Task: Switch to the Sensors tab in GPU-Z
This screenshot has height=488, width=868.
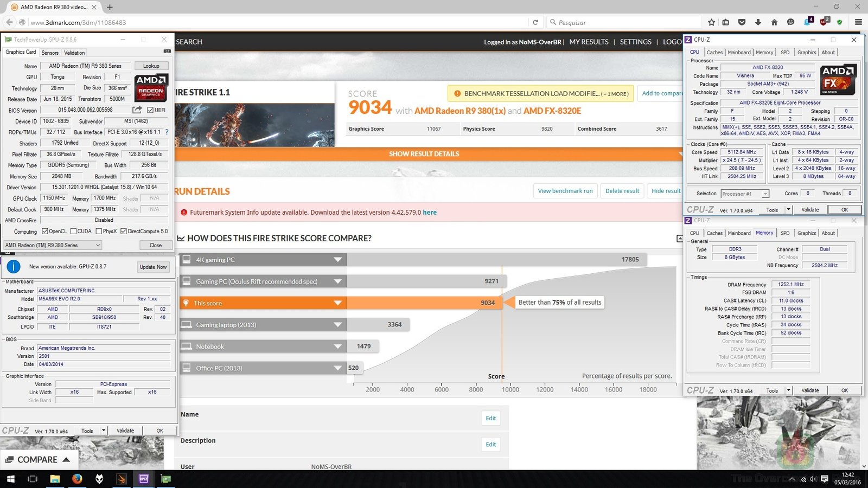Action: coord(50,53)
